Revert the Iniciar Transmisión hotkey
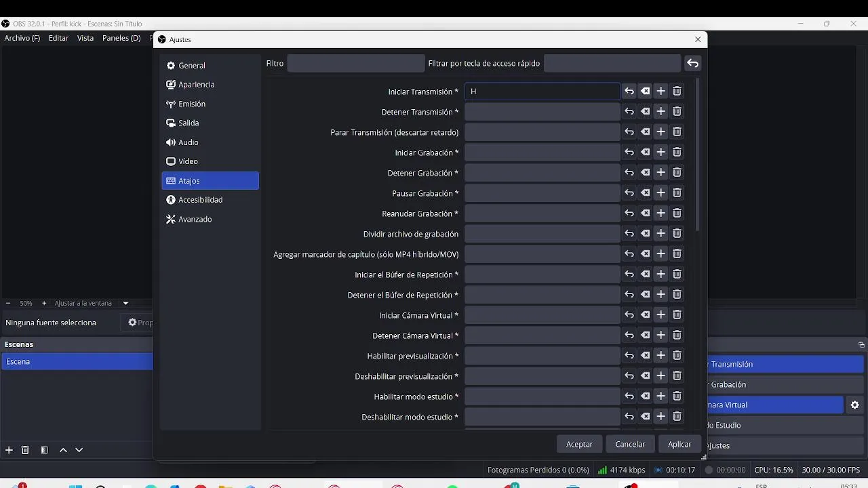The height and width of the screenshot is (488, 868). [629, 91]
